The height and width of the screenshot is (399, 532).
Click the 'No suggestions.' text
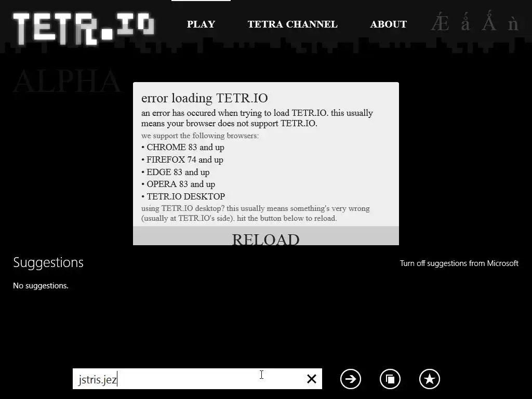41,286
